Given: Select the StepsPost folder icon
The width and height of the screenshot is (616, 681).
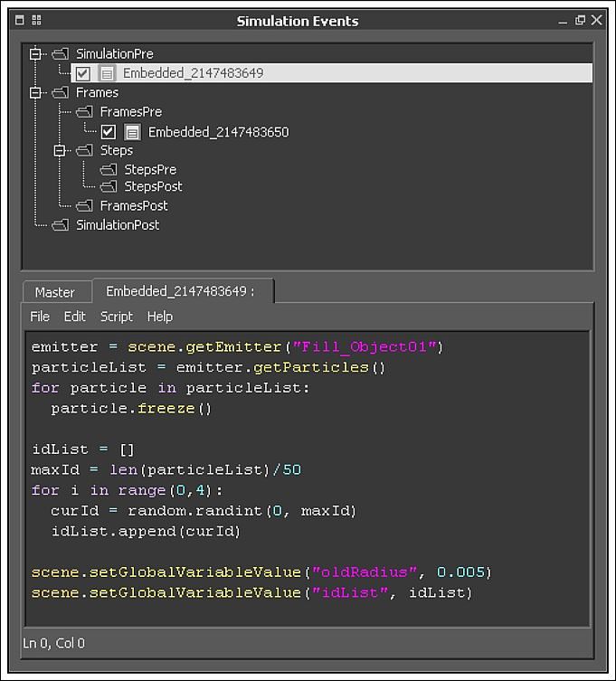Looking at the screenshot, I should click(x=109, y=186).
